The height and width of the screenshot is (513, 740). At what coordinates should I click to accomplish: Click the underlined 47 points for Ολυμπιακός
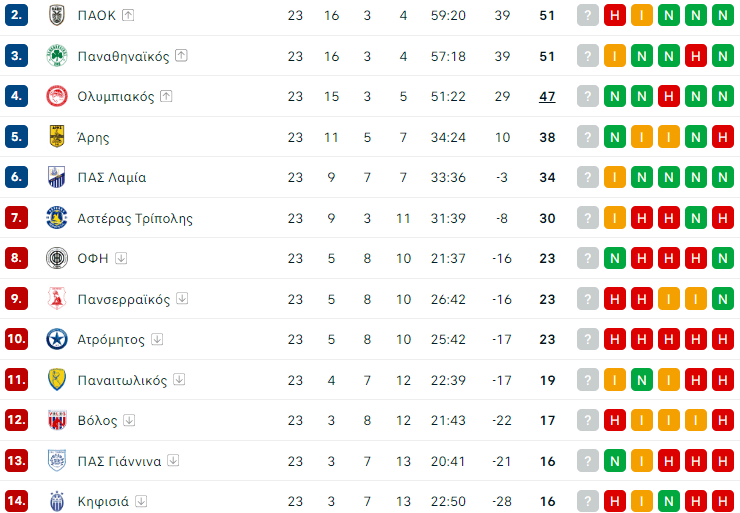tap(547, 97)
